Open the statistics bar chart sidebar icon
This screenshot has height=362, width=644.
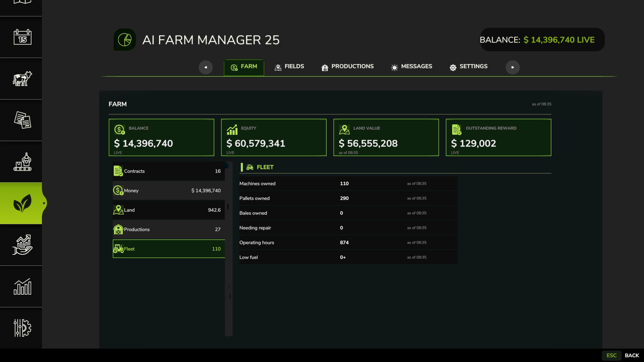click(x=22, y=287)
